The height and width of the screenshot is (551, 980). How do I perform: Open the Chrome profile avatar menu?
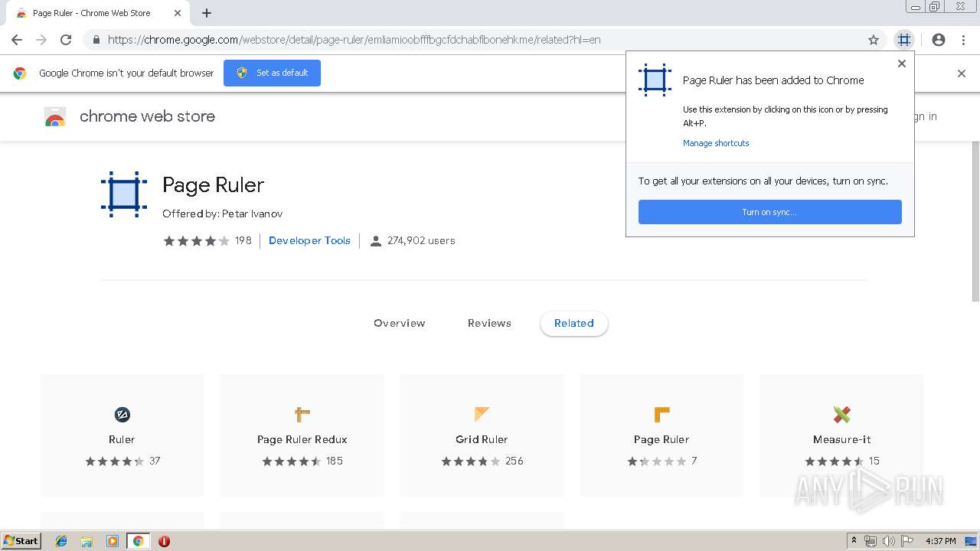point(939,40)
